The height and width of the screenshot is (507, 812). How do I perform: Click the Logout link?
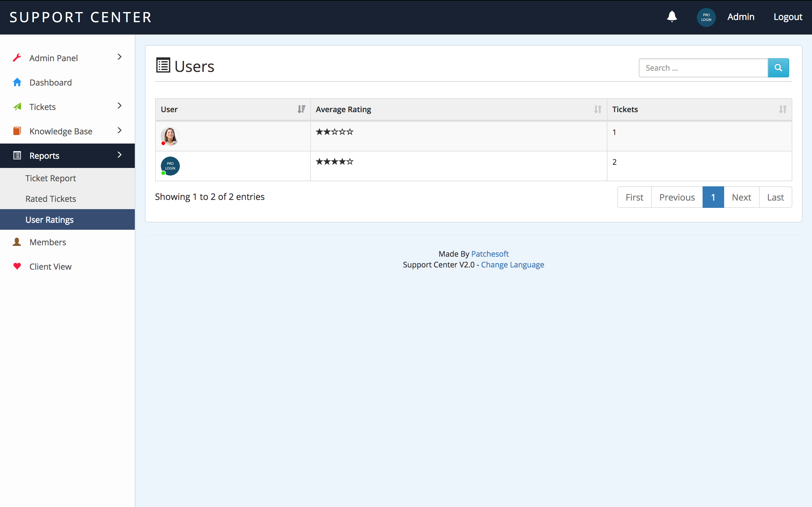tap(788, 17)
